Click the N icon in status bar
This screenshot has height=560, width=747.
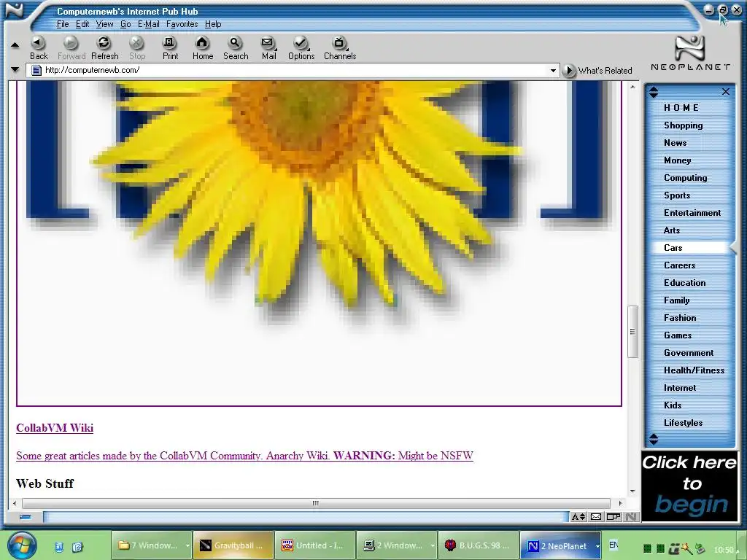[631, 517]
